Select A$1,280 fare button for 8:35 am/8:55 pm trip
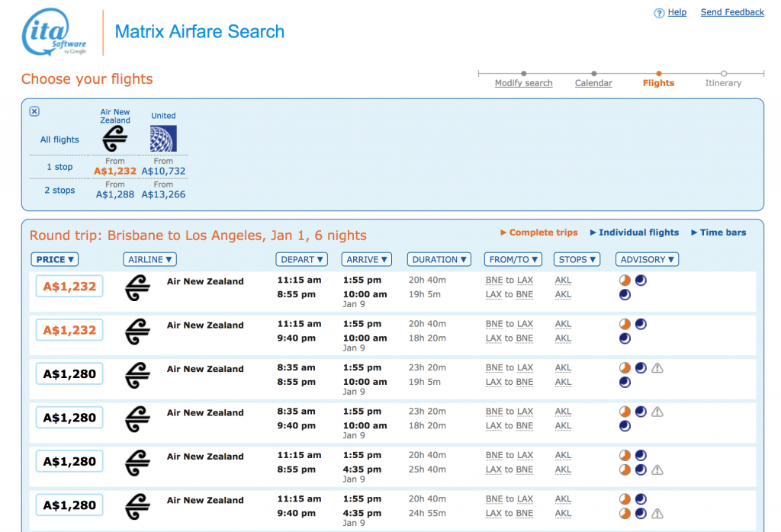This screenshot has width=781, height=532. 69,373
